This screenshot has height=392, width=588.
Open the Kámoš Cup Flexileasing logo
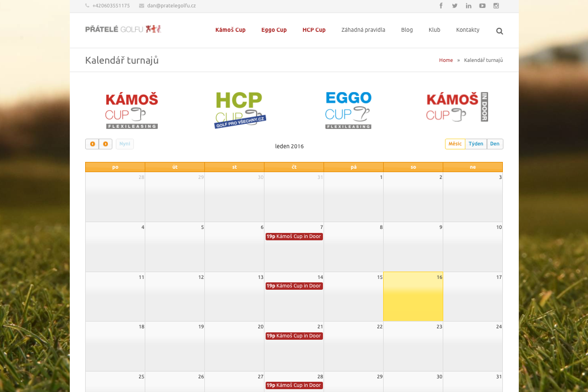132,110
